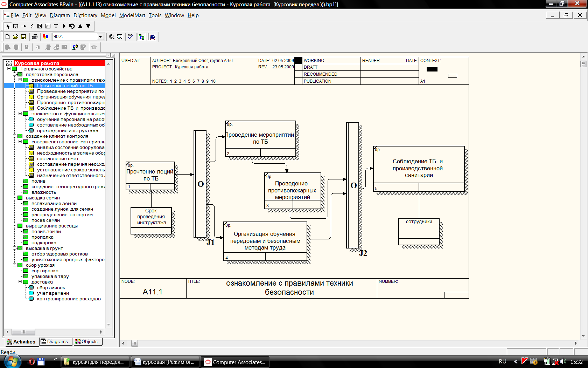Pick the Squiggle lightning tool
The width and height of the screenshot is (588, 368).
32,26
